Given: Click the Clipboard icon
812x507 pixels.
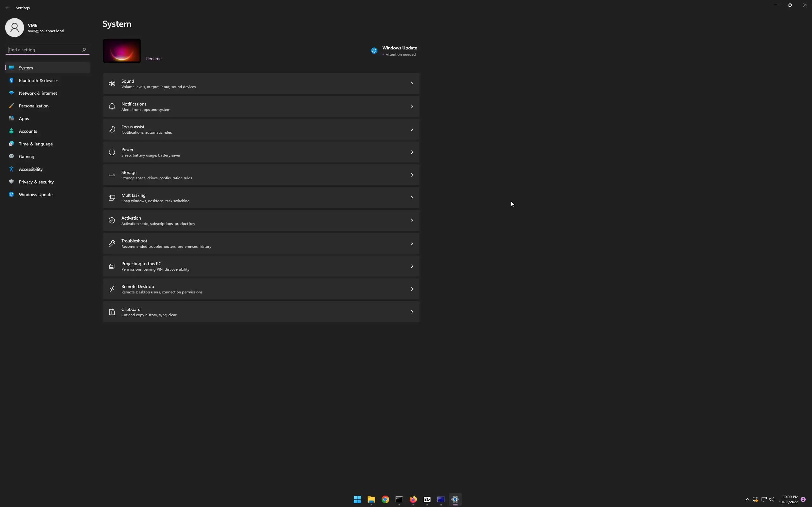Looking at the screenshot, I should pyautogui.click(x=112, y=312).
